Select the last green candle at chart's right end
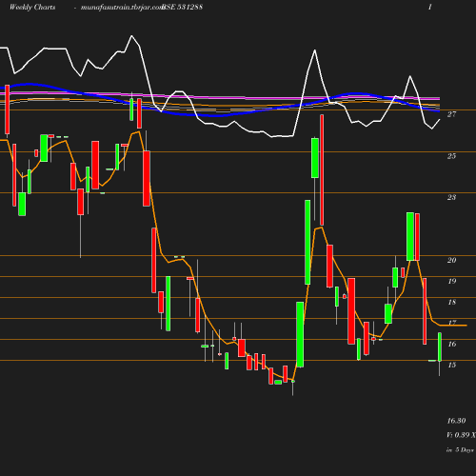Viewport: 476px width, 476px height. click(440, 347)
